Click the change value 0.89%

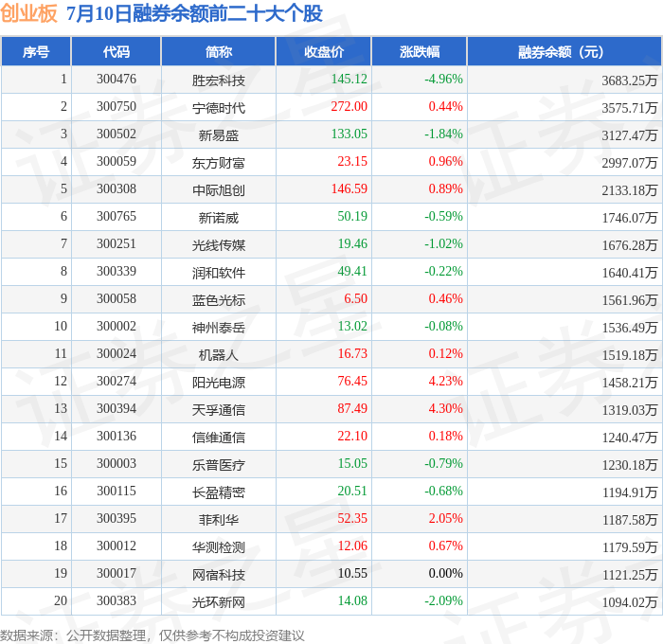(446, 189)
